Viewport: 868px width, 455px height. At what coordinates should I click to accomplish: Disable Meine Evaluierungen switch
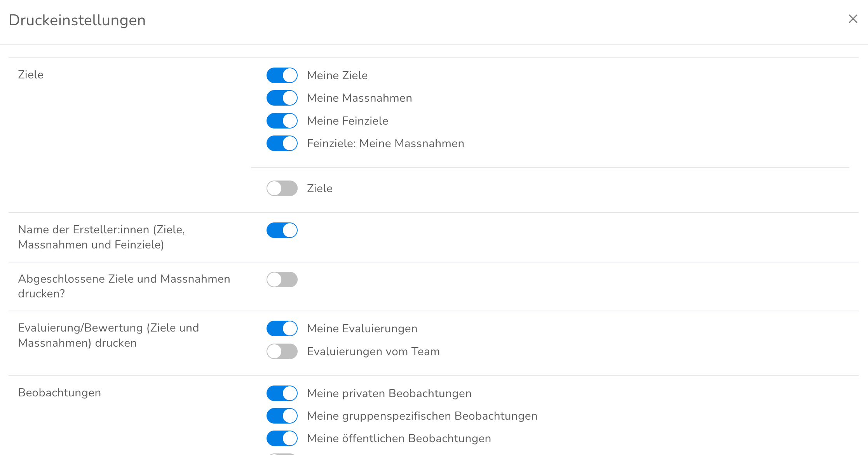point(282,328)
